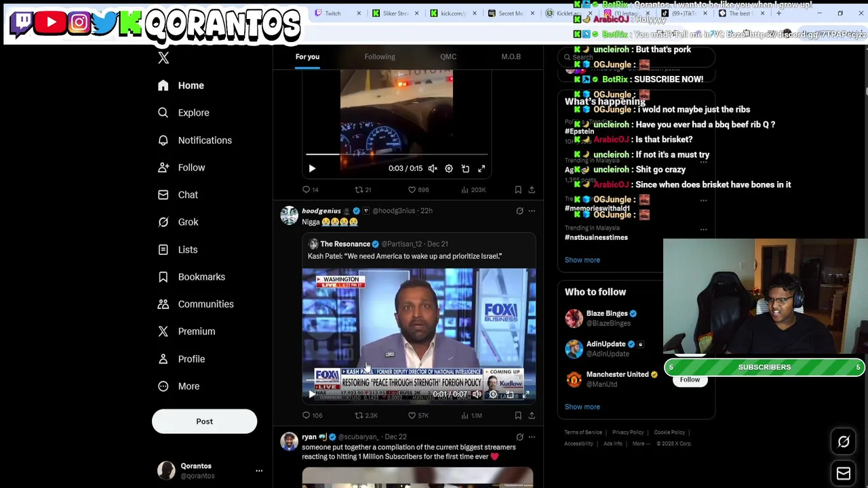Switch to the QMC tab
This screenshot has width=868, height=488.
tap(448, 57)
